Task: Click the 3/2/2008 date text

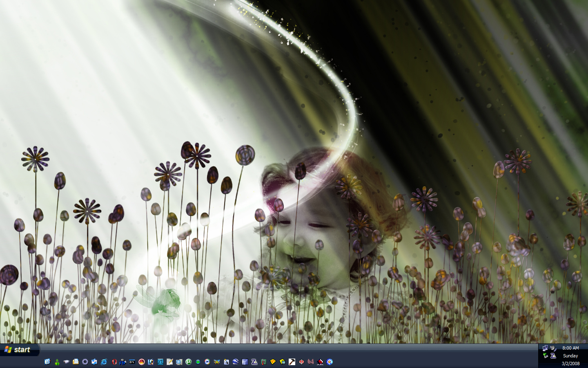Action: (x=570, y=364)
